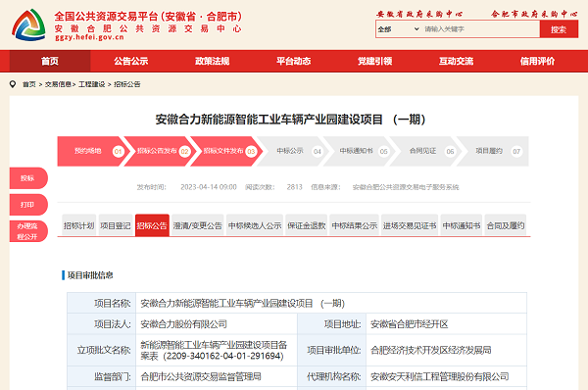588x390 pixels.
Task: Click 工程建设 in breadcrumb trail
Action: [x=92, y=84]
